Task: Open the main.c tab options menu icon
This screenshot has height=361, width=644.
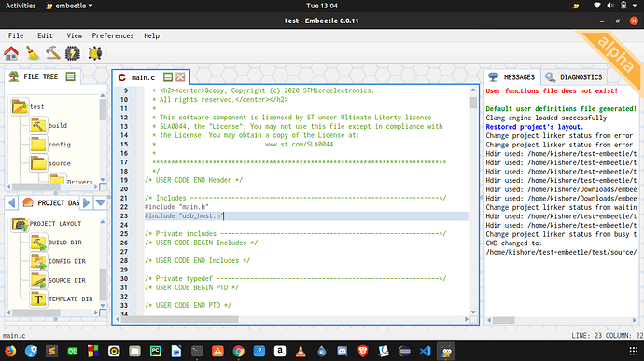Action: tap(168, 77)
